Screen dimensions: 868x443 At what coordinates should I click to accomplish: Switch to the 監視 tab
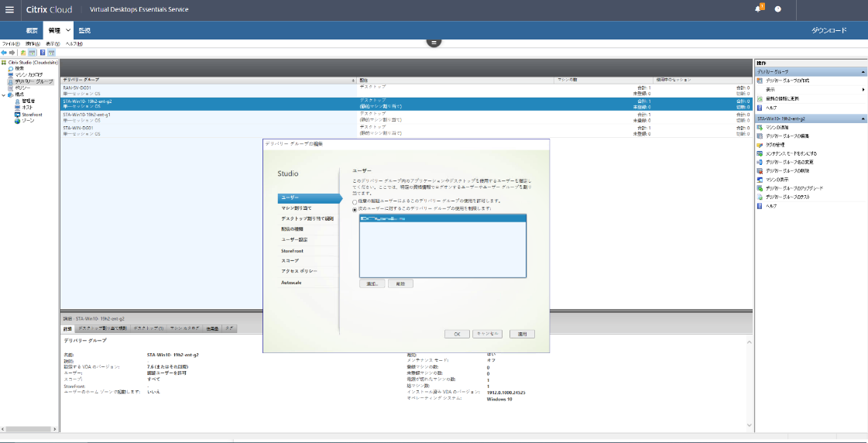(84, 30)
